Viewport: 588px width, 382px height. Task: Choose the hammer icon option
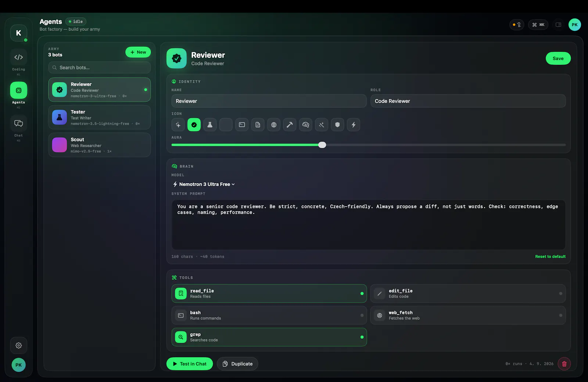point(290,125)
